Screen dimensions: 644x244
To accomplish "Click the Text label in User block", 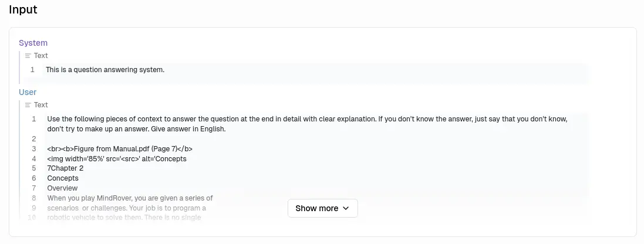I will [41, 105].
